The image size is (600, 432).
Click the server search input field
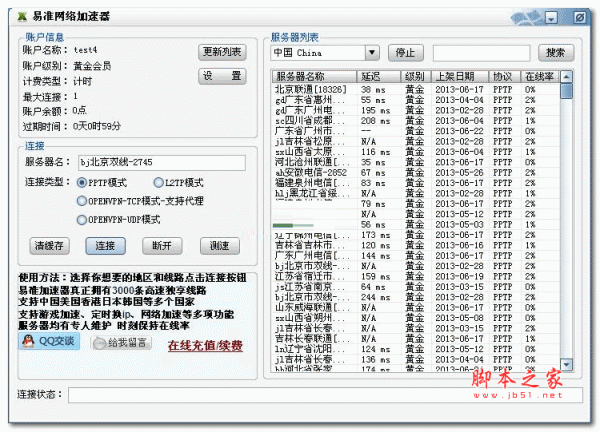click(x=481, y=53)
